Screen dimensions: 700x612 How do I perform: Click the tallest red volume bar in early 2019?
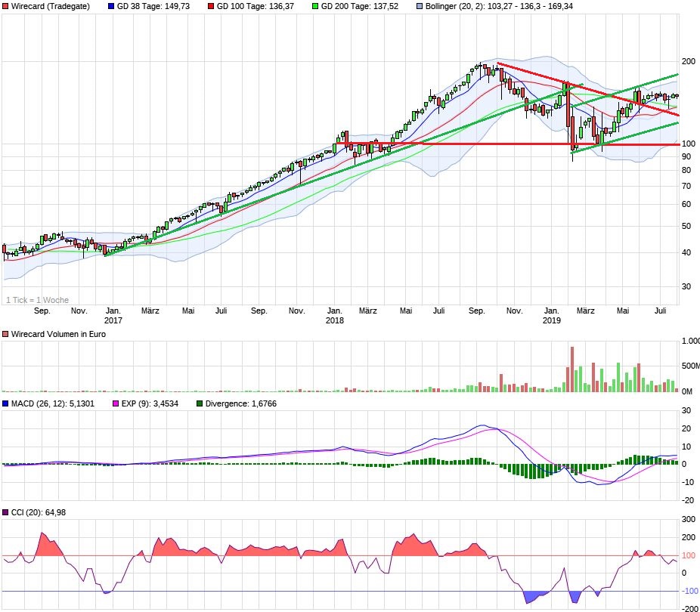point(572,369)
